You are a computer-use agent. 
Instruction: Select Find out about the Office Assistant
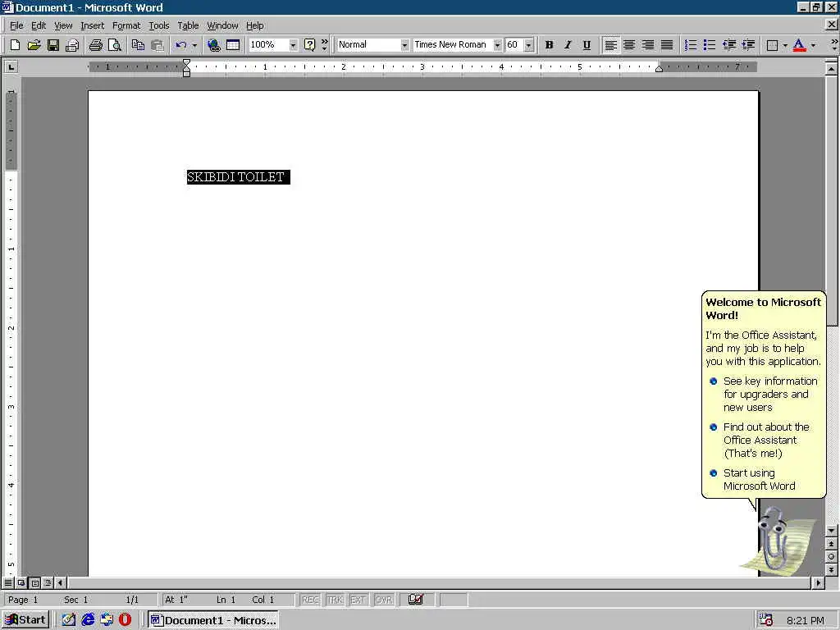760,440
